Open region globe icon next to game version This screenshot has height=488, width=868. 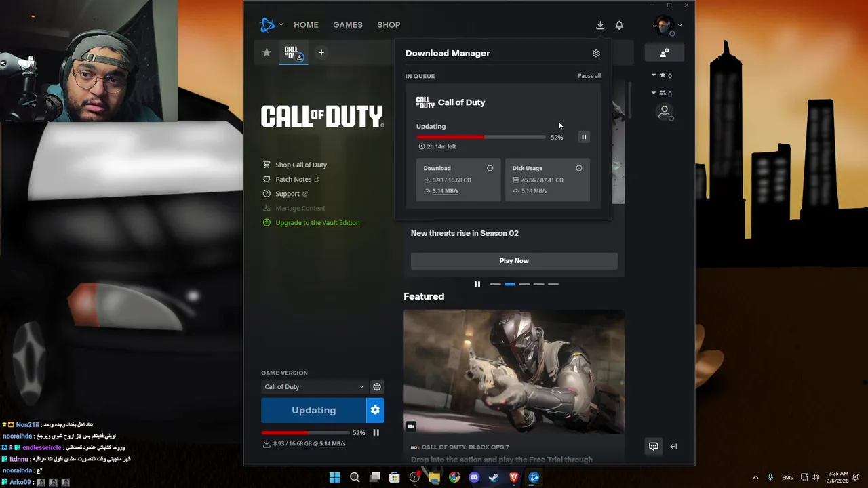tap(377, 386)
